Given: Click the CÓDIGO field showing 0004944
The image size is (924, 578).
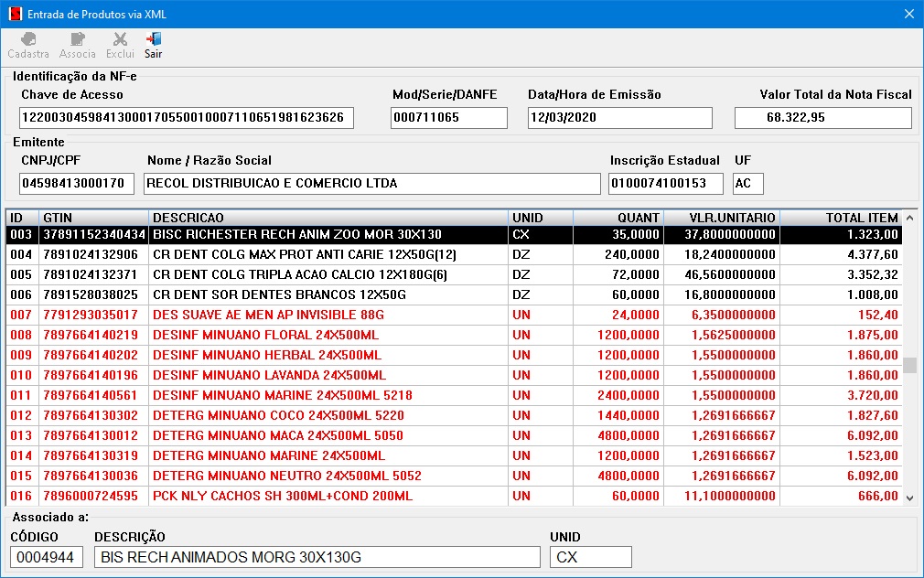Looking at the screenshot, I should [x=47, y=557].
